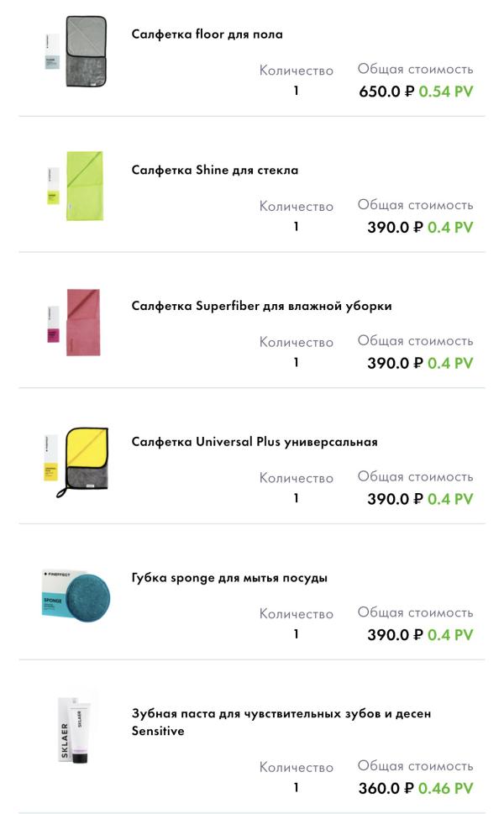Open Салфетка floor для пола product title
504x814 pixels.
pyautogui.click(x=207, y=34)
